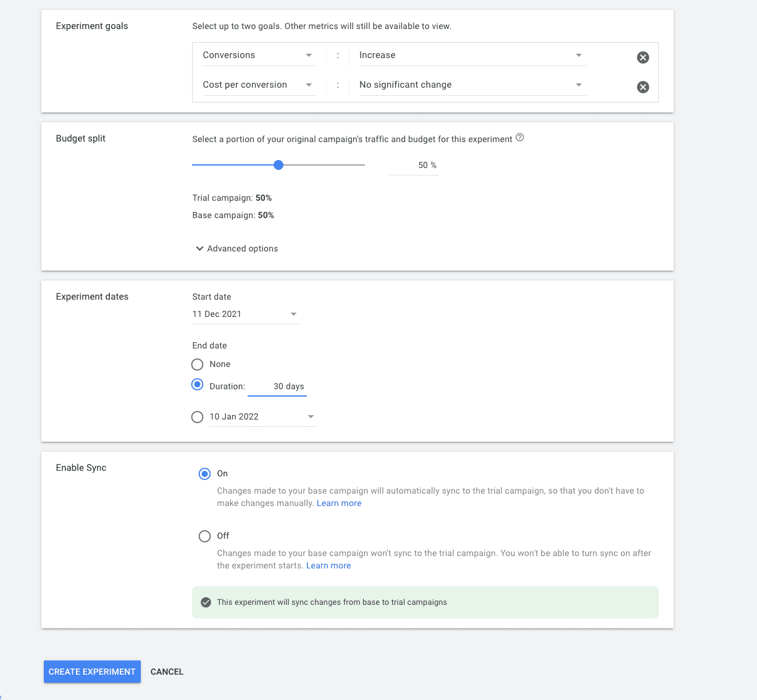
Task: Open the Conversions metric dropdown arrow
Action: click(x=309, y=56)
